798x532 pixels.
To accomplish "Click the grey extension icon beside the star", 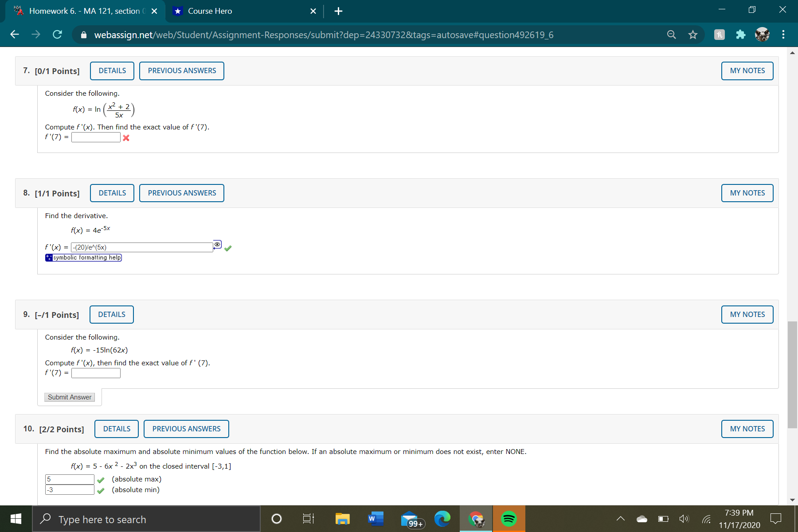I will coord(720,35).
